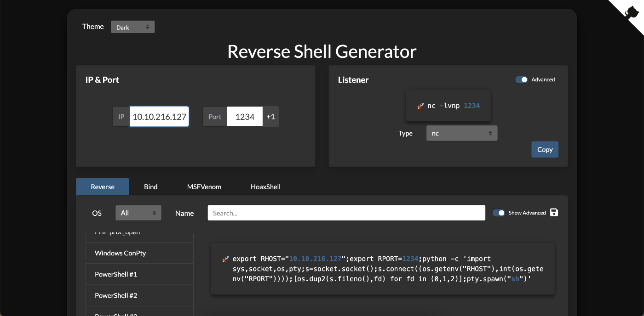Select PowerShell #1 from shell list
The width and height of the screenshot is (644, 316).
pyautogui.click(x=139, y=274)
